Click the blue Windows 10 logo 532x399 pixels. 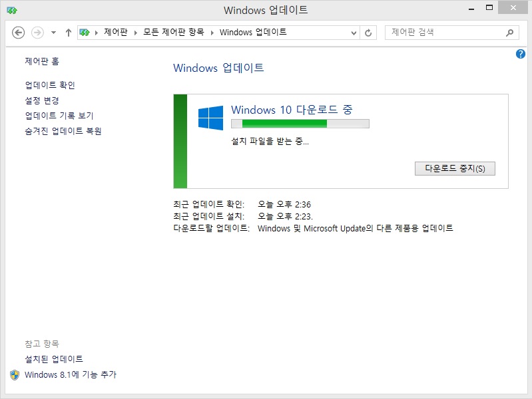click(210, 118)
